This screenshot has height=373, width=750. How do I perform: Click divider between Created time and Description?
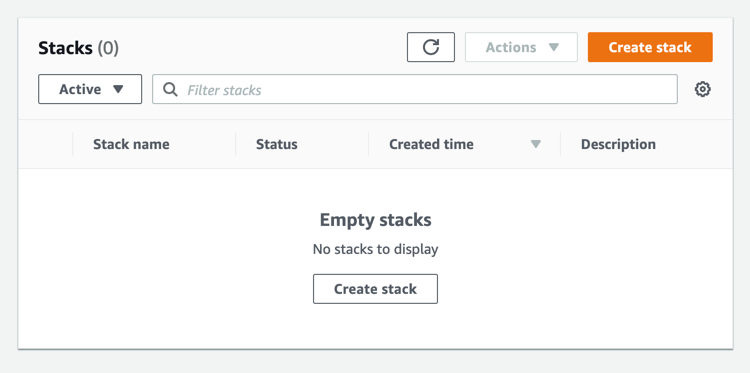point(560,144)
